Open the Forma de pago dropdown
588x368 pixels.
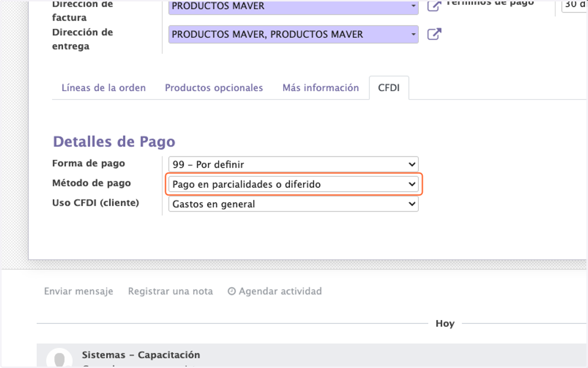[x=293, y=164]
